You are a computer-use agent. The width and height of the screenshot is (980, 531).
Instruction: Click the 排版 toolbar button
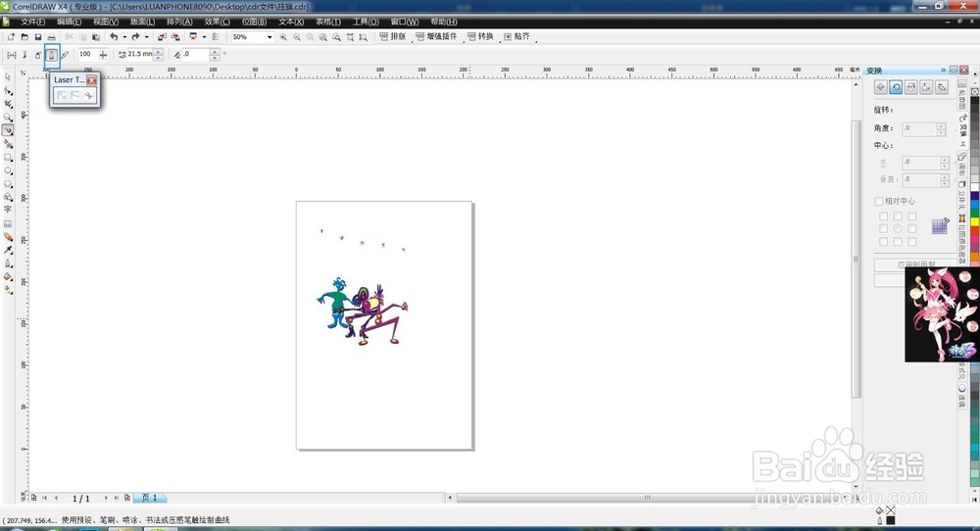click(x=393, y=37)
